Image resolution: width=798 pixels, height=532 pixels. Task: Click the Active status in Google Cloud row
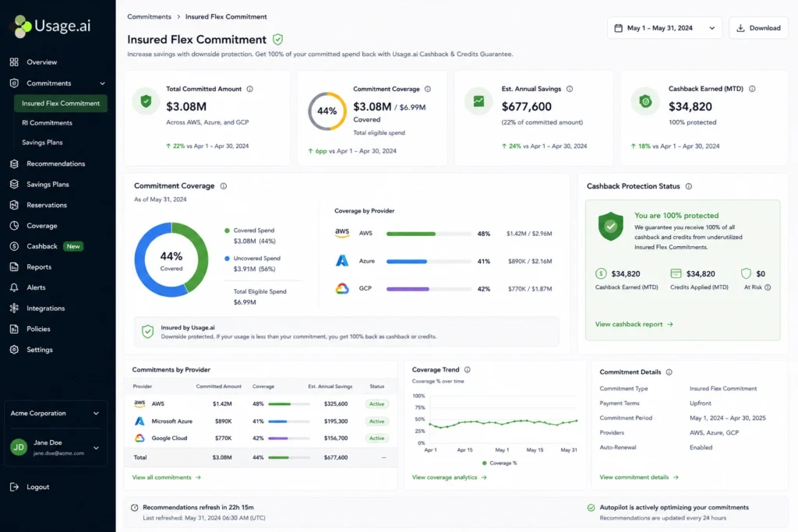coord(377,438)
